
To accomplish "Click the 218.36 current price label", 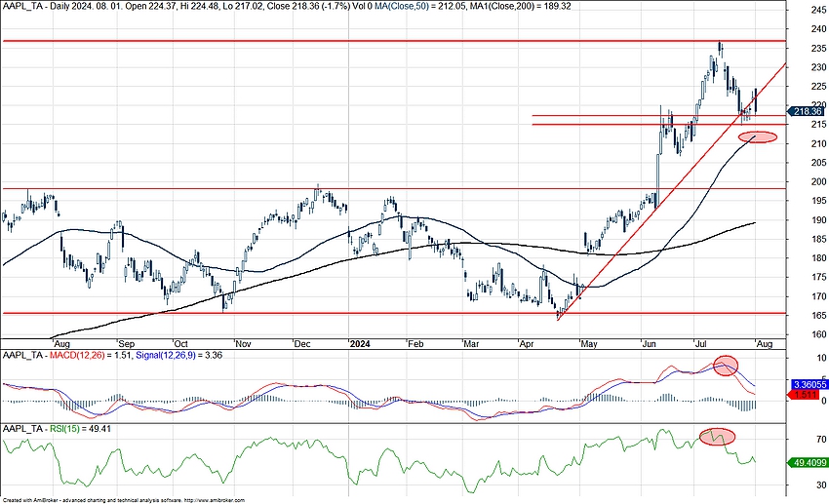I will click(x=807, y=111).
